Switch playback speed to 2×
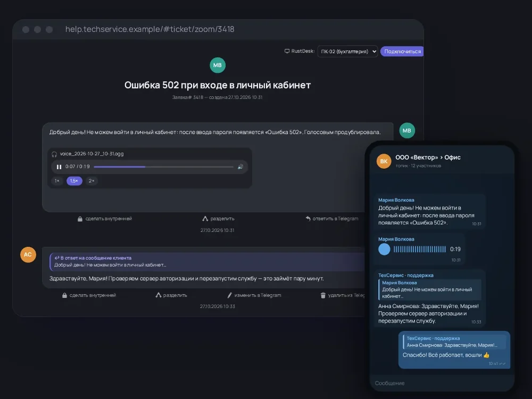Viewport: 532px width, 399px height. point(92,181)
